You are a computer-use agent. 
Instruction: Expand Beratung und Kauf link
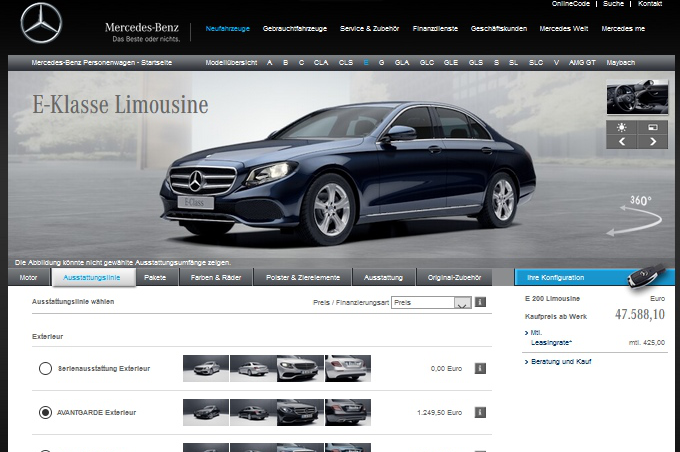558,361
